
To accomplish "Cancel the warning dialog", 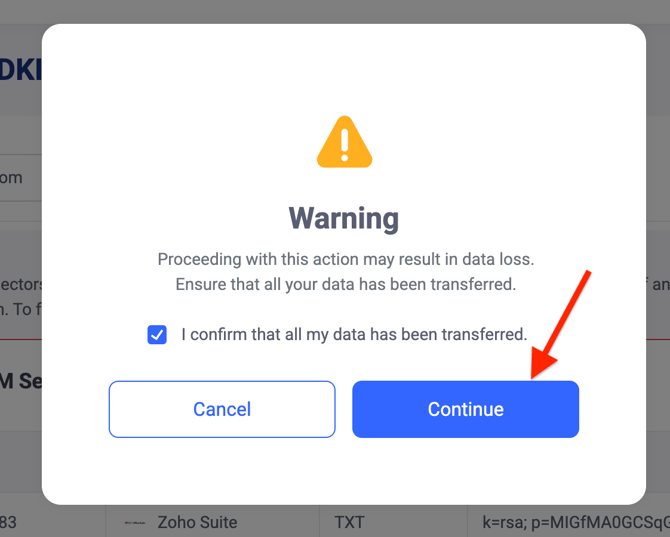I will (x=222, y=409).
